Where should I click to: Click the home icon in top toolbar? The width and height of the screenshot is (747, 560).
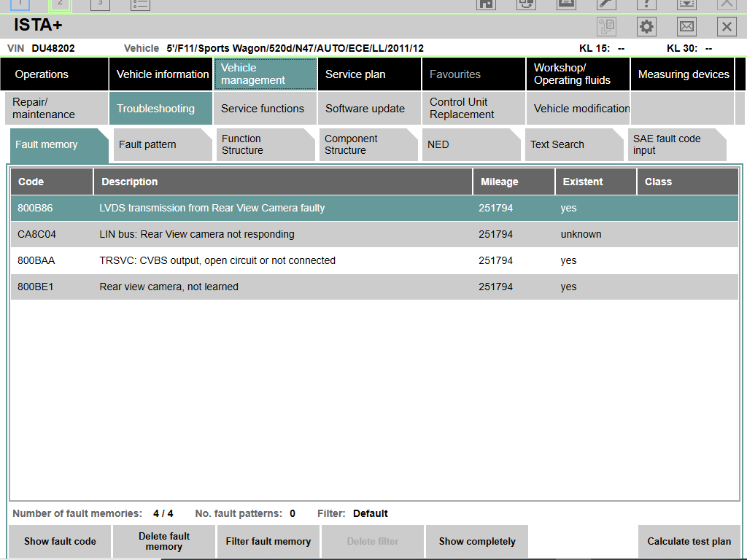[486, 4]
